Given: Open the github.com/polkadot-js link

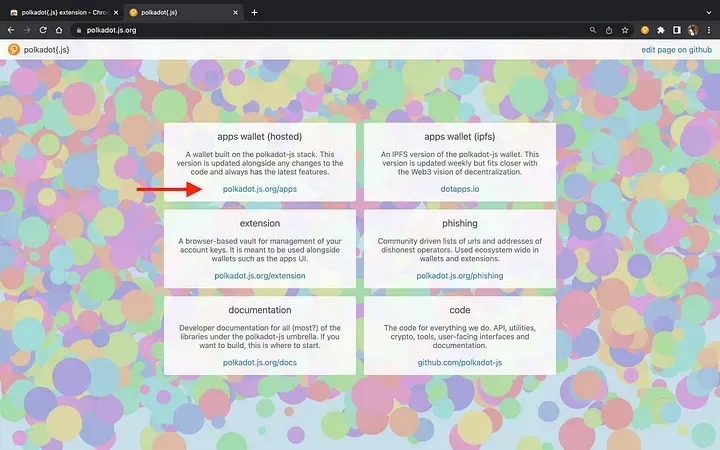Looking at the screenshot, I should (x=460, y=362).
